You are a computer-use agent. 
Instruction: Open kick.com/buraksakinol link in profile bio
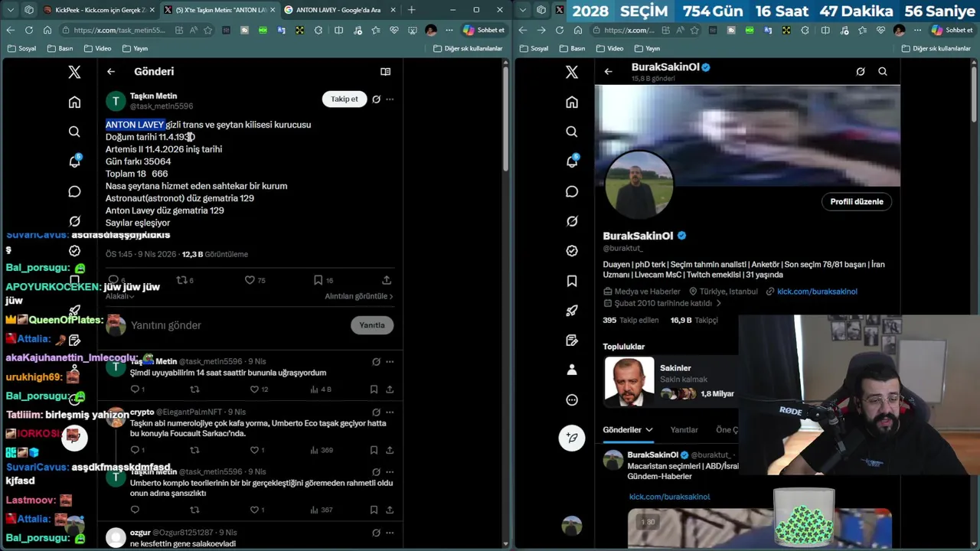[x=817, y=291]
